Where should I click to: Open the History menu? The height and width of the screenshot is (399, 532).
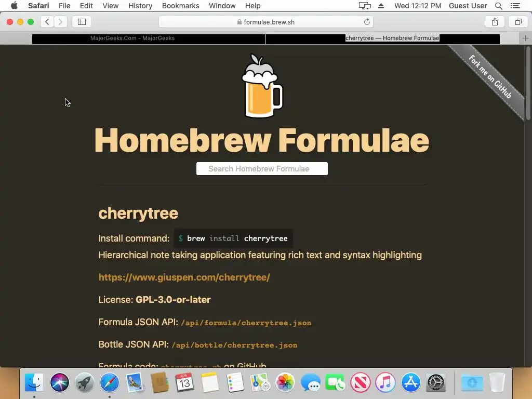coord(140,6)
